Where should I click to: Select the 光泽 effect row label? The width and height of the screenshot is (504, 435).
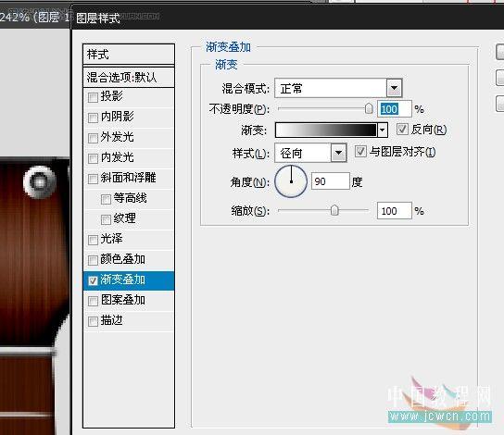[111, 239]
